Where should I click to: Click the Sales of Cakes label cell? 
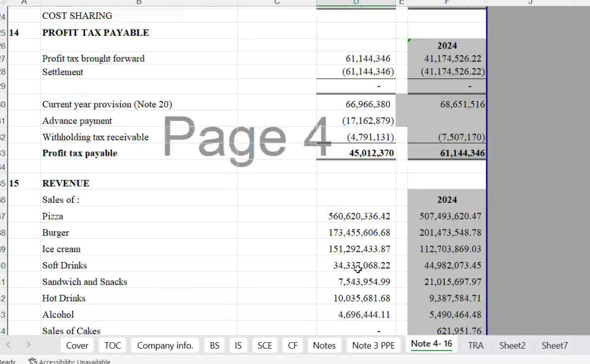(71, 331)
